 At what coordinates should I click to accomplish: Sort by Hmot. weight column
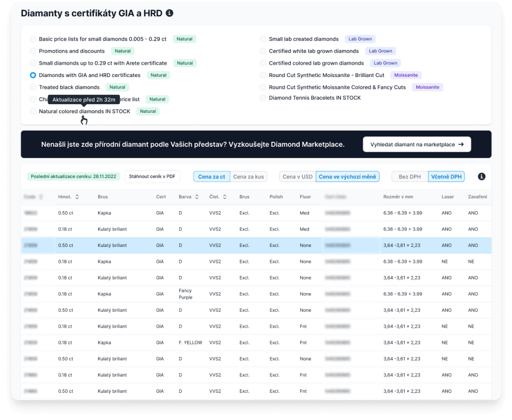77,197
